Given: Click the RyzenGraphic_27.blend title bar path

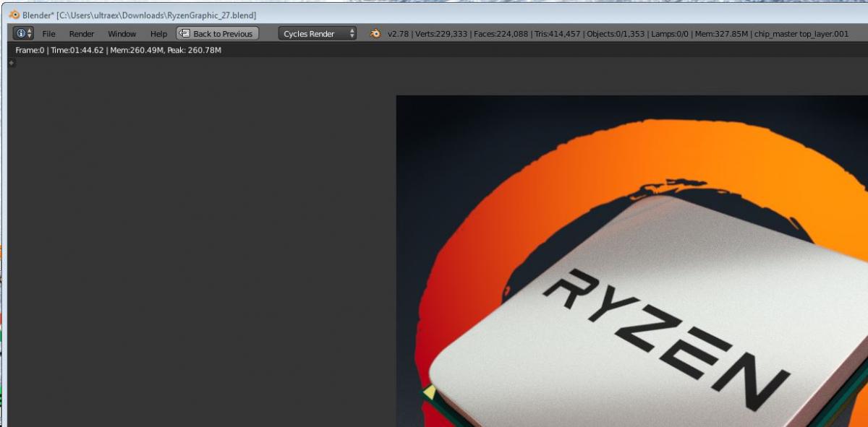Looking at the screenshot, I should pos(156,15).
